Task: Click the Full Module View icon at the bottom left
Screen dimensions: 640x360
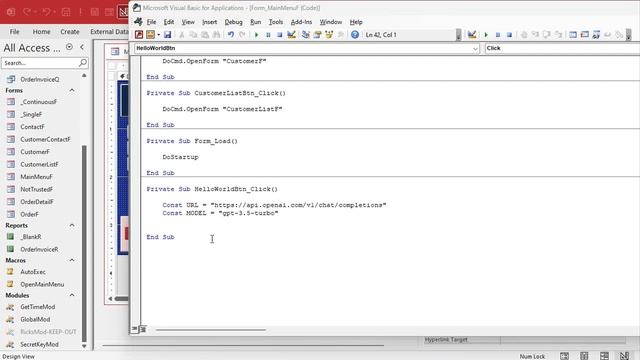Action: tap(143, 329)
